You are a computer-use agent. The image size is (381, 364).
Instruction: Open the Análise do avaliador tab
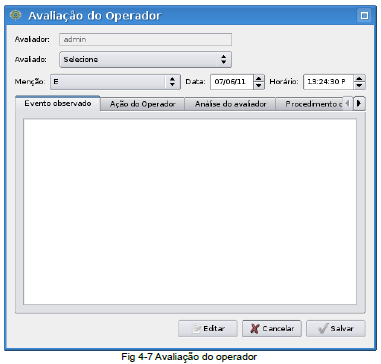(230, 104)
